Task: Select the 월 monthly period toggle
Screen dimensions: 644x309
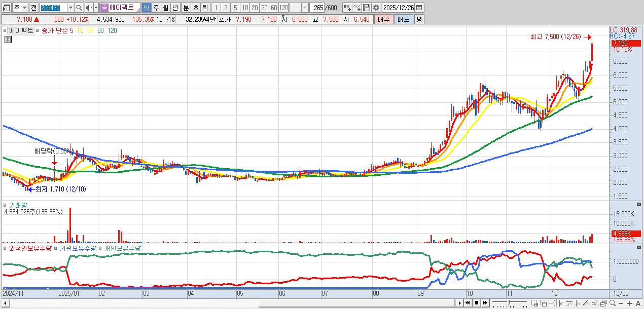Action: pyautogui.click(x=165, y=8)
